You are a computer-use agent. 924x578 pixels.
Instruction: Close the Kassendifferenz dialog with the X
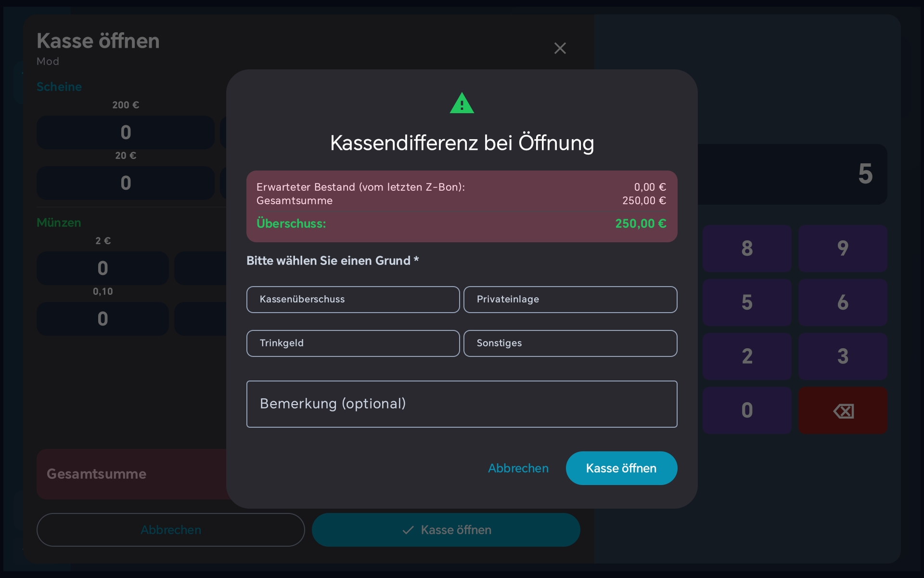(560, 48)
